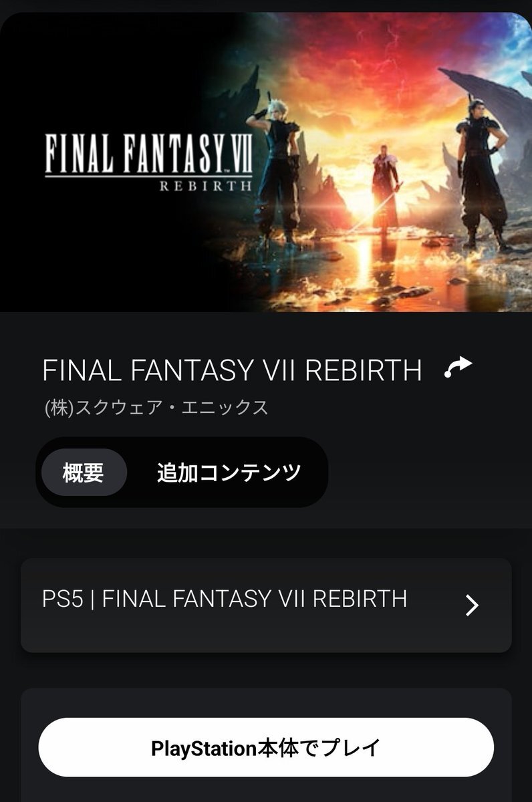Screen dimensions: 532x802
Task: Open the PS5 edition row chevron
Action: (x=472, y=605)
